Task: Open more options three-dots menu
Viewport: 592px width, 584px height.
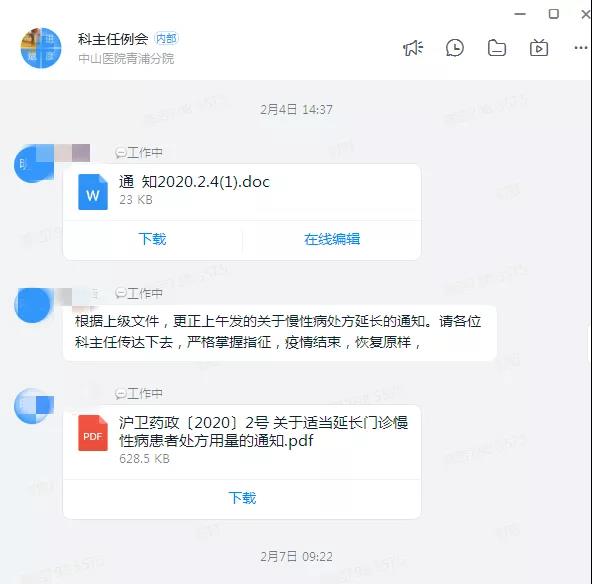Action: pyautogui.click(x=581, y=48)
